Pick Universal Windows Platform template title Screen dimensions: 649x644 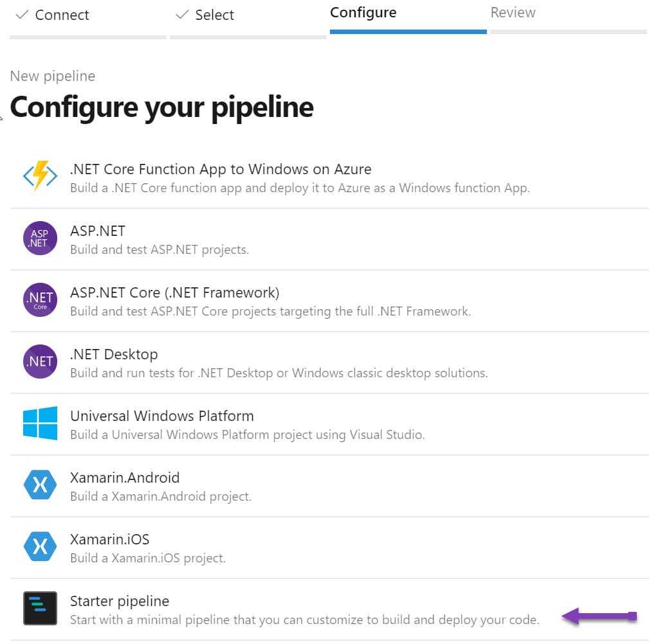tap(161, 416)
